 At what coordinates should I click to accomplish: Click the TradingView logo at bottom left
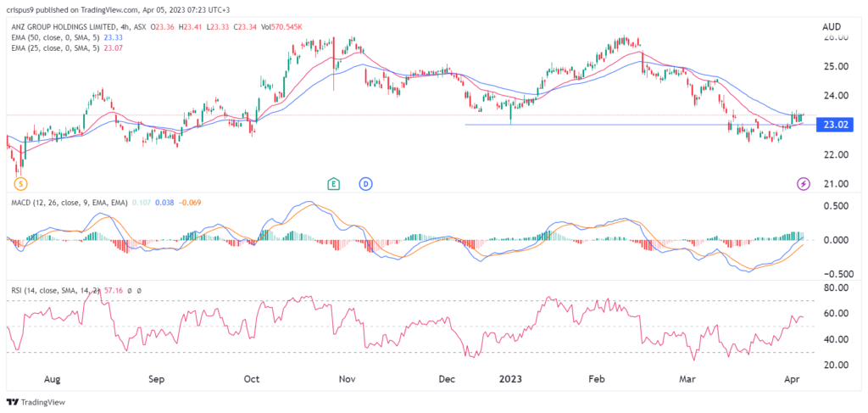[36, 401]
